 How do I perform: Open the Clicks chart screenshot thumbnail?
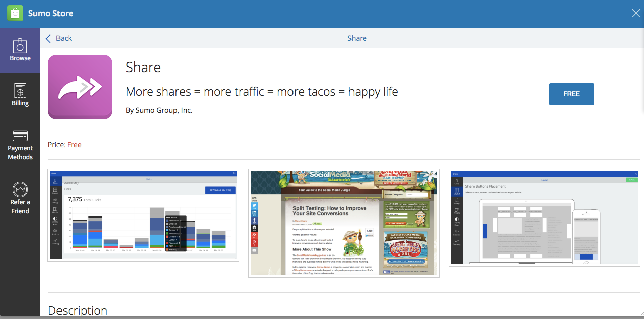[x=143, y=215]
